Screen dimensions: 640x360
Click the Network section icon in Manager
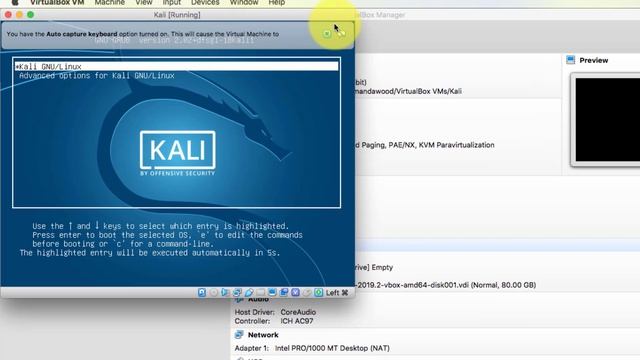click(x=239, y=335)
